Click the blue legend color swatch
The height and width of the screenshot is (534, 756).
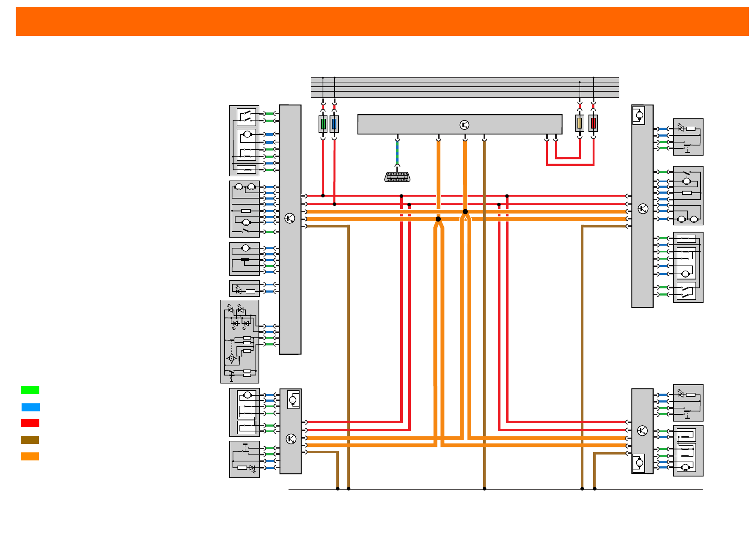(x=30, y=407)
